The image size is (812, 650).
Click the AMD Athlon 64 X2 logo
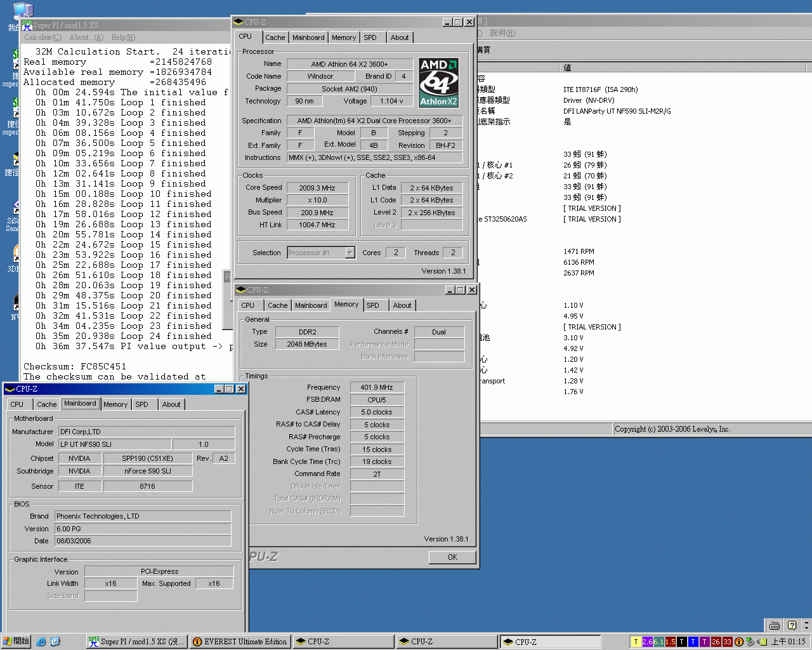tap(438, 83)
